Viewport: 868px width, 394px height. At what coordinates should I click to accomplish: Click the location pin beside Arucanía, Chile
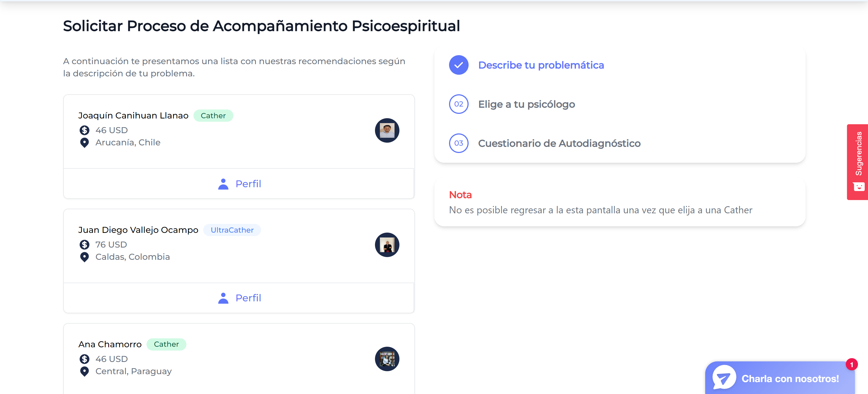click(x=84, y=142)
